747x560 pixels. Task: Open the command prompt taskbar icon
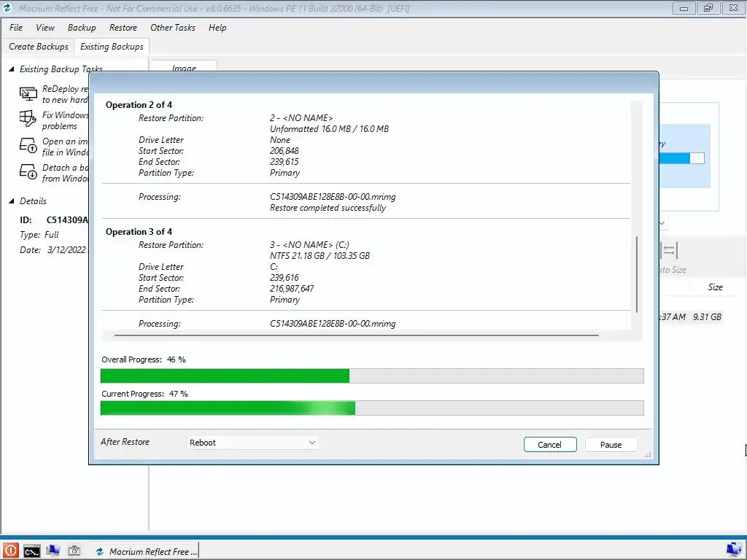pyautogui.click(x=32, y=551)
